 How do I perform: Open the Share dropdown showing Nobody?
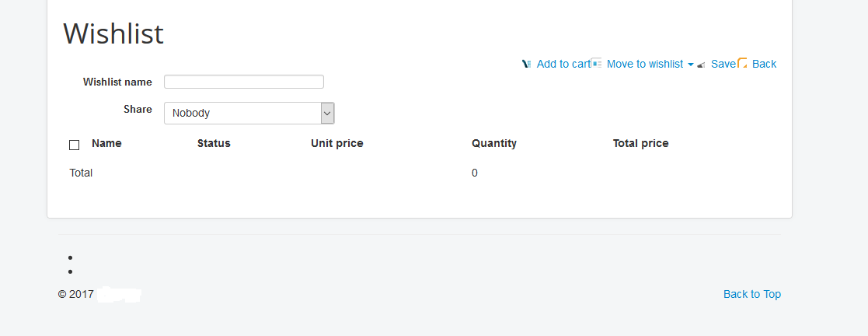[x=242, y=113]
